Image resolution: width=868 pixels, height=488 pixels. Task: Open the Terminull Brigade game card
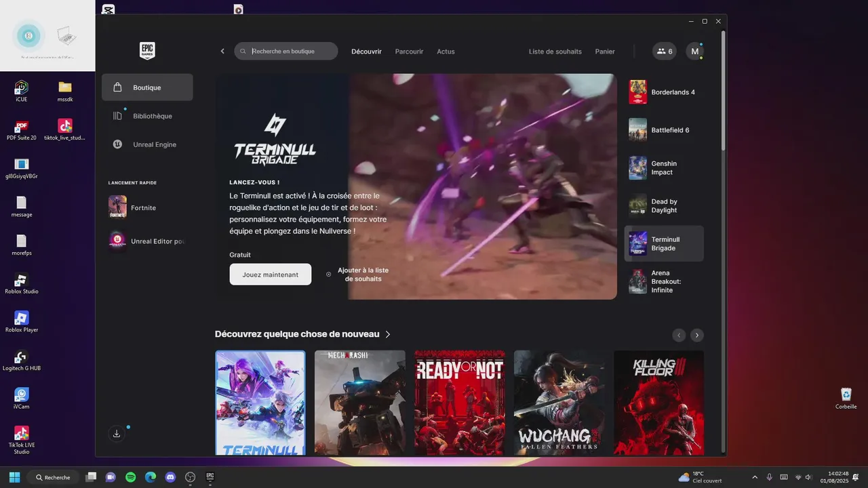pos(260,403)
